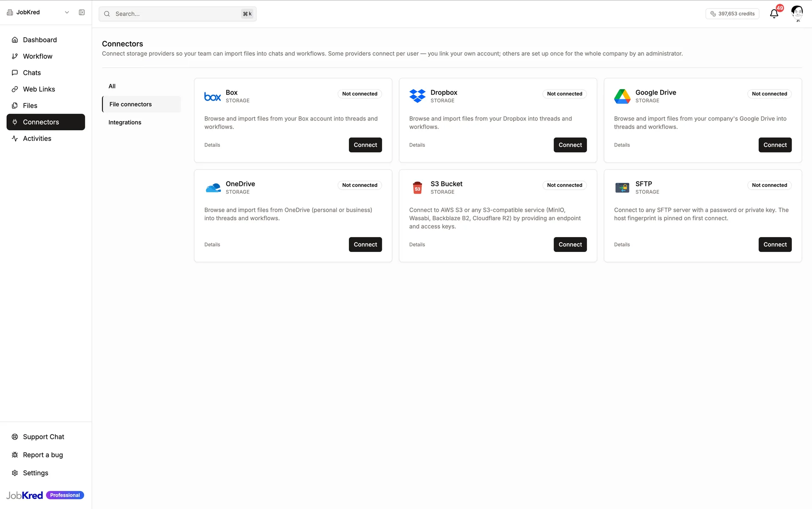812x509 pixels.
Task: Click the S3 Bucket logo icon
Action: pyautogui.click(x=417, y=188)
